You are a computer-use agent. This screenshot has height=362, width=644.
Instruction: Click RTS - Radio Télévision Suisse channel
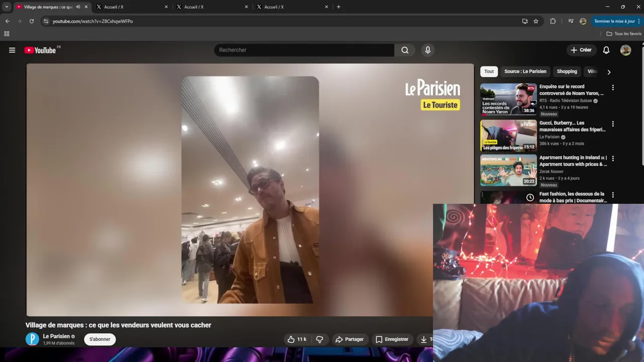[566, 101]
